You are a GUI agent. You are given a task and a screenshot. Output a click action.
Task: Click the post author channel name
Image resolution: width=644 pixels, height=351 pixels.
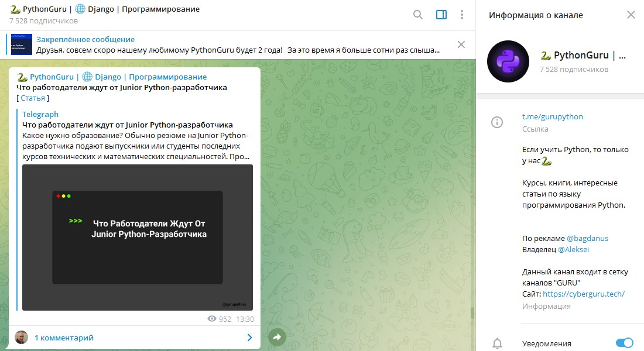tap(112, 77)
